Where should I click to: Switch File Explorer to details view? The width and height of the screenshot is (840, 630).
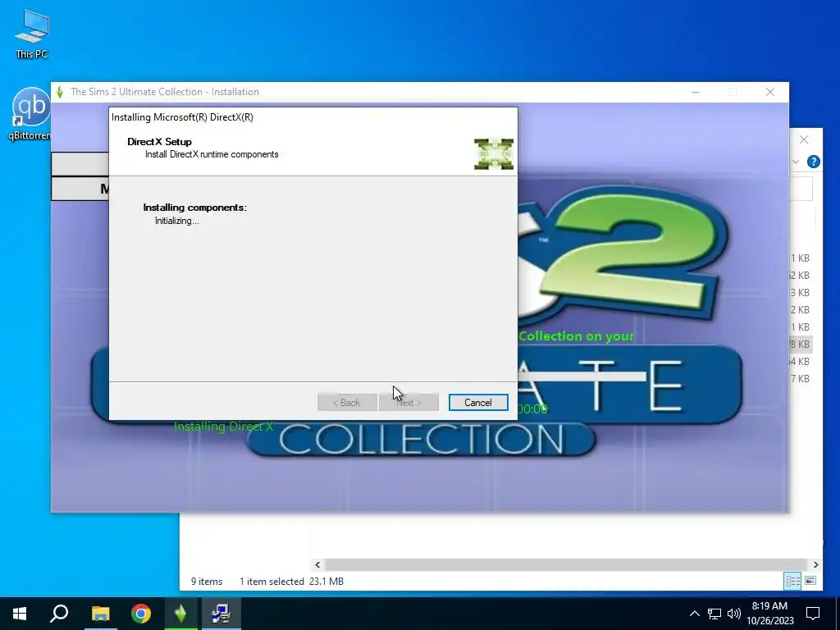(x=793, y=581)
